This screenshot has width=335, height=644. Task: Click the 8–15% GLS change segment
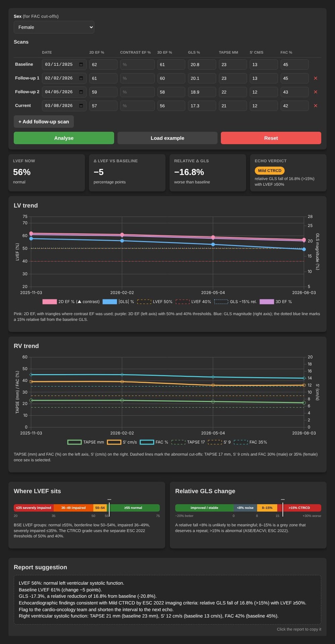267,508
